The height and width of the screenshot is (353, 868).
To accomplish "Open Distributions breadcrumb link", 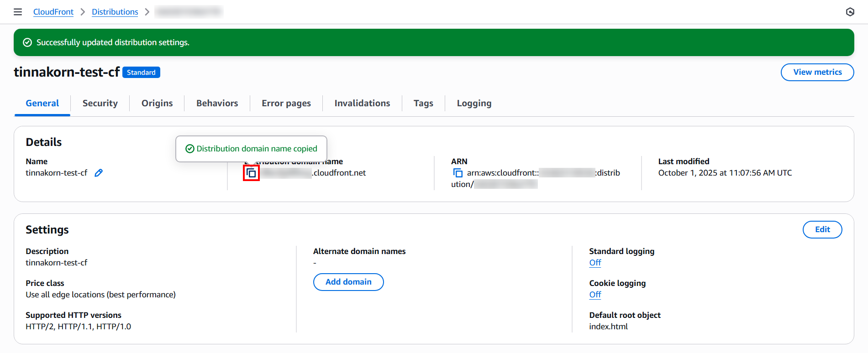I will (115, 12).
